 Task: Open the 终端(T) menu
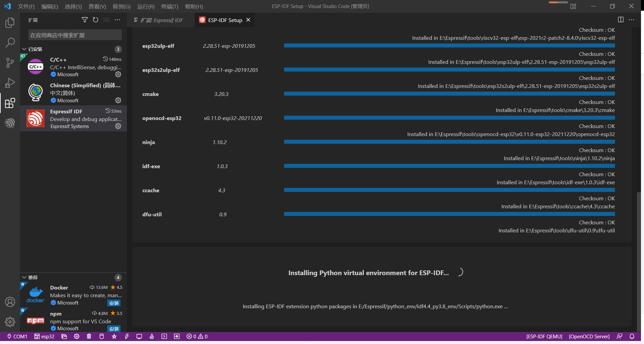(170, 6)
